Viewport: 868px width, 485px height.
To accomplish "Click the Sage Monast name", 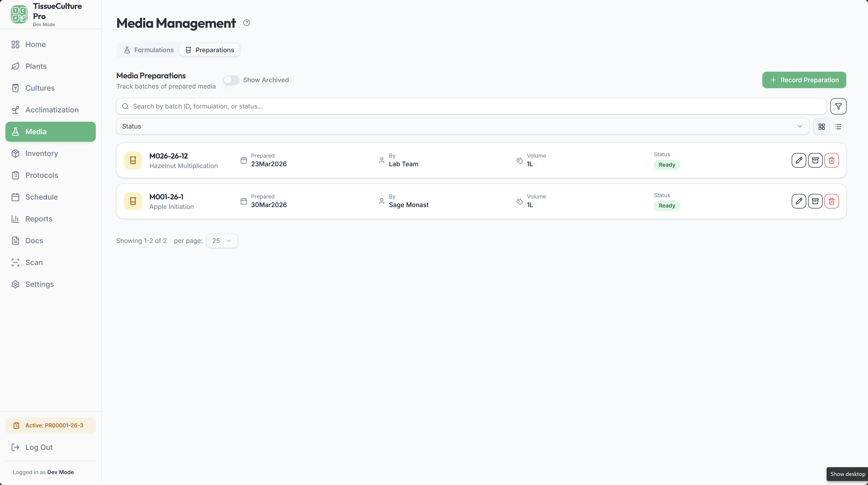I will tap(408, 205).
